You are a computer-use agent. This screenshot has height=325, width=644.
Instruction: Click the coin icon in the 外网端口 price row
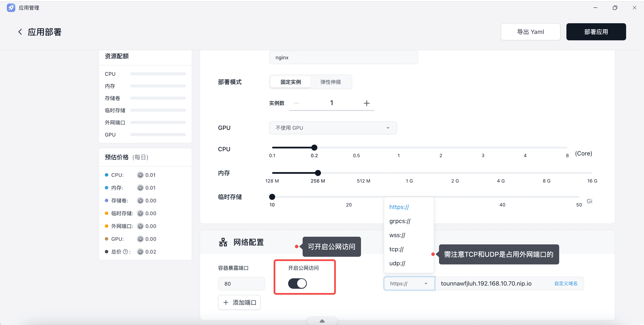(140, 226)
